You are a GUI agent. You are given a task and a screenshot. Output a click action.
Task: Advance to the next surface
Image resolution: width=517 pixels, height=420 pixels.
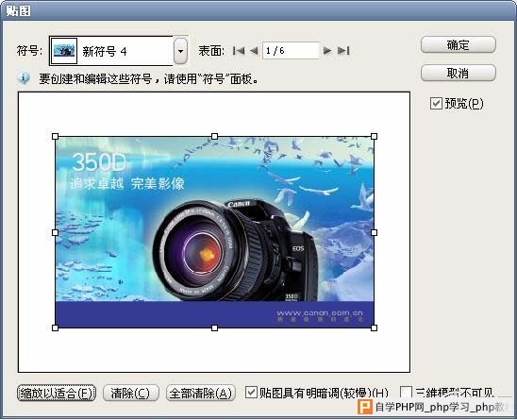327,51
